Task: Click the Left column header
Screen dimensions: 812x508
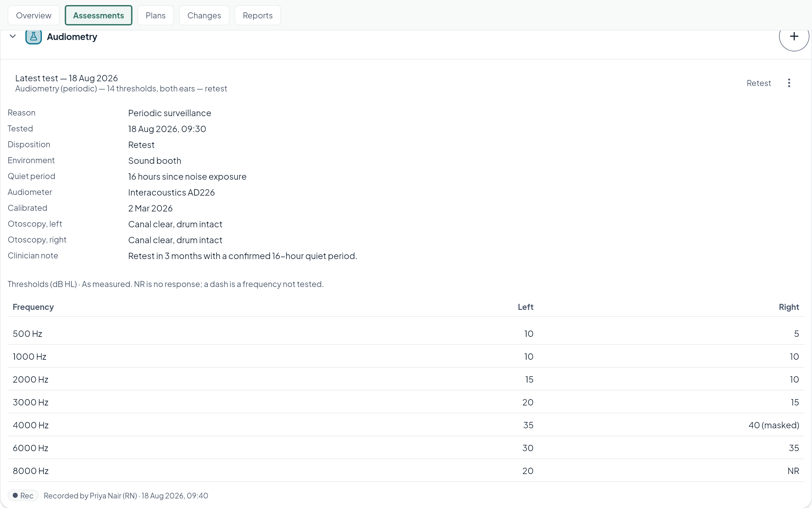Action: click(x=526, y=307)
